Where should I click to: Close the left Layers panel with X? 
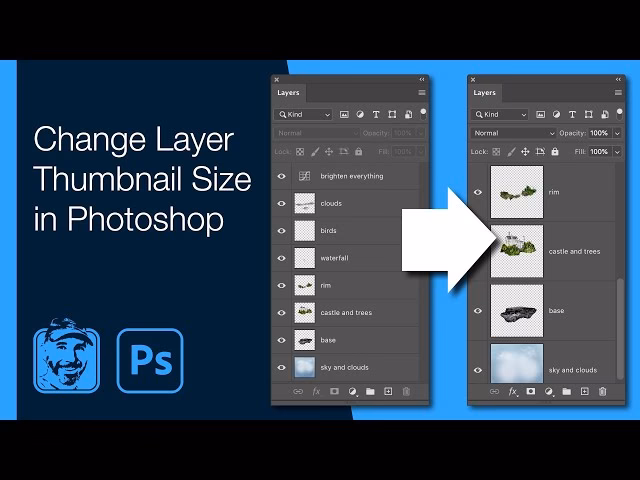(x=277, y=80)
